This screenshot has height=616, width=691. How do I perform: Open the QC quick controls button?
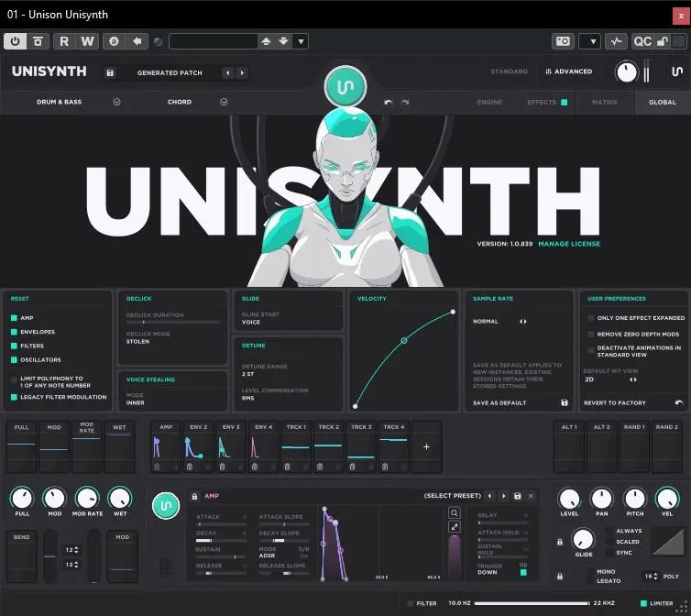point(642,41)
